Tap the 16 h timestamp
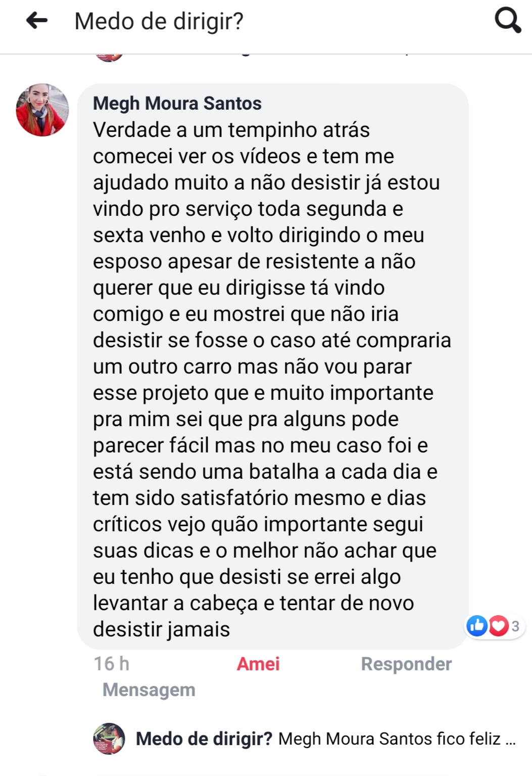Screen dimensions: 532x776 click(112, 664)
